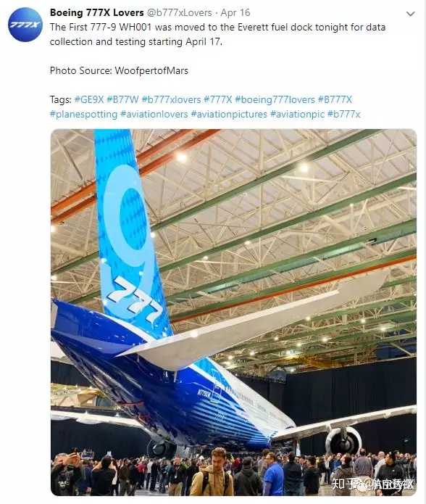426x504 pixels.
Task: Open the #b777xlovers hashtag
Action: coord(171,99)
